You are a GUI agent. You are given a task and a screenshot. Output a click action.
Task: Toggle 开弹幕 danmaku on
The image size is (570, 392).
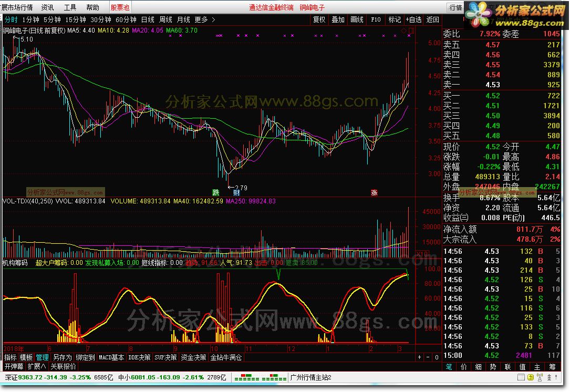[14, 366]
